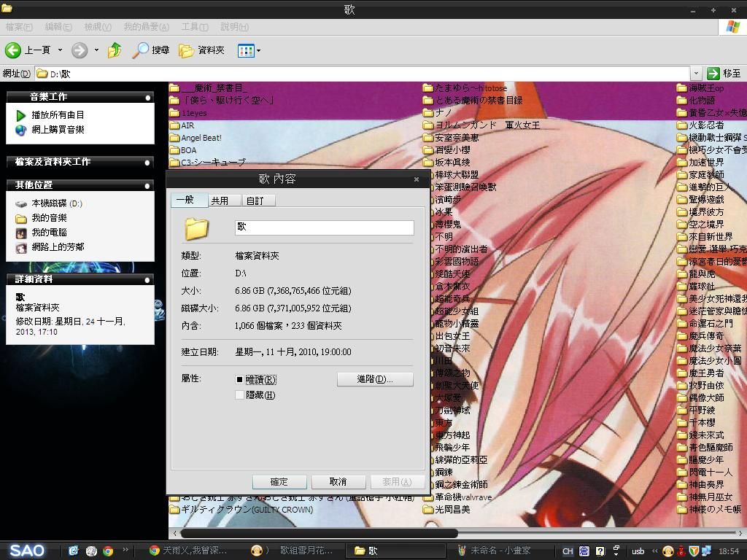Go back with the green Back arrow

coord(13,50)
